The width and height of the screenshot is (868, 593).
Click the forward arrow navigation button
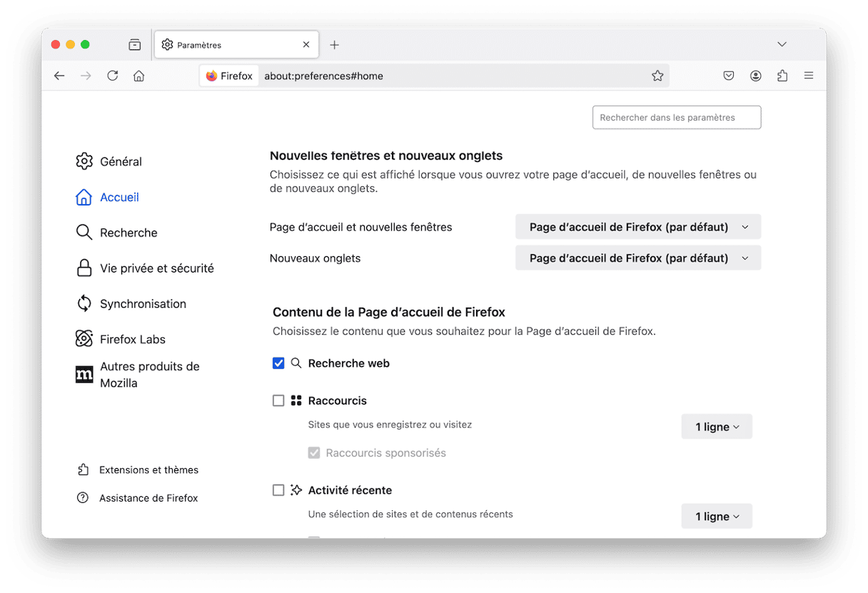point(86,76)
